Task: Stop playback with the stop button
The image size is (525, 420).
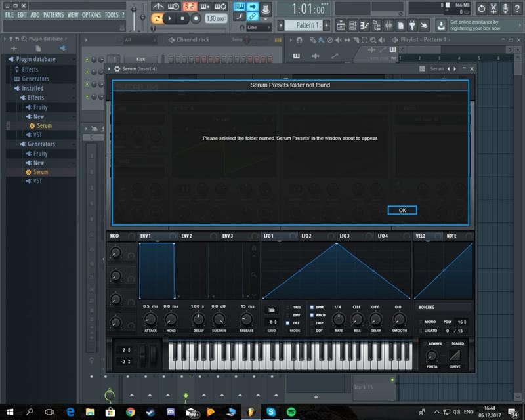Action: (182, 18)
